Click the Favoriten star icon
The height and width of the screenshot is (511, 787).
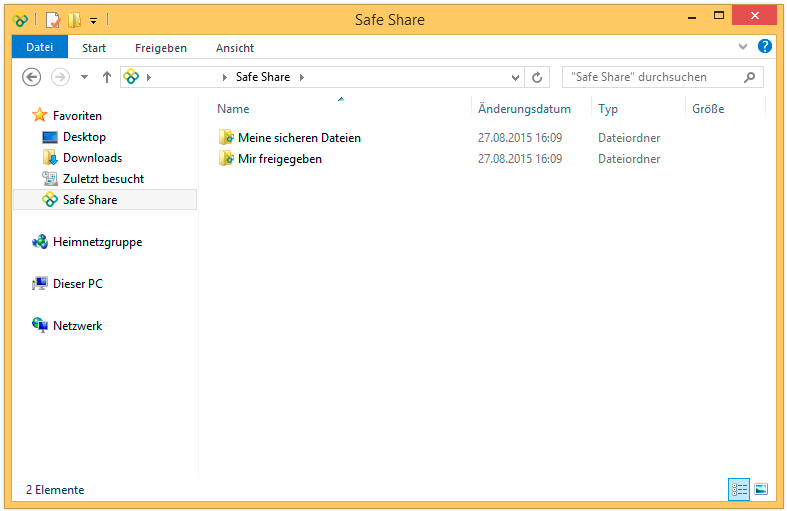pyautogui.click(x=40, y=115)
